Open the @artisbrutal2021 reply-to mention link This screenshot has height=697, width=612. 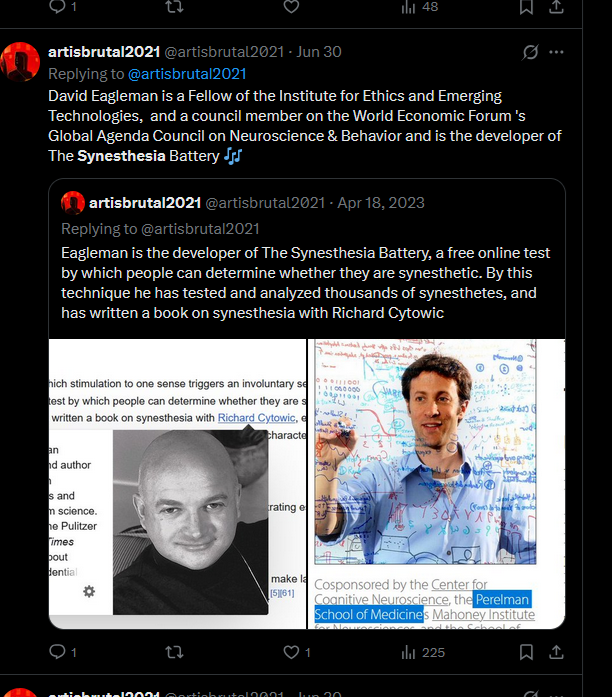pyautogui.click(x=187, y=74)
